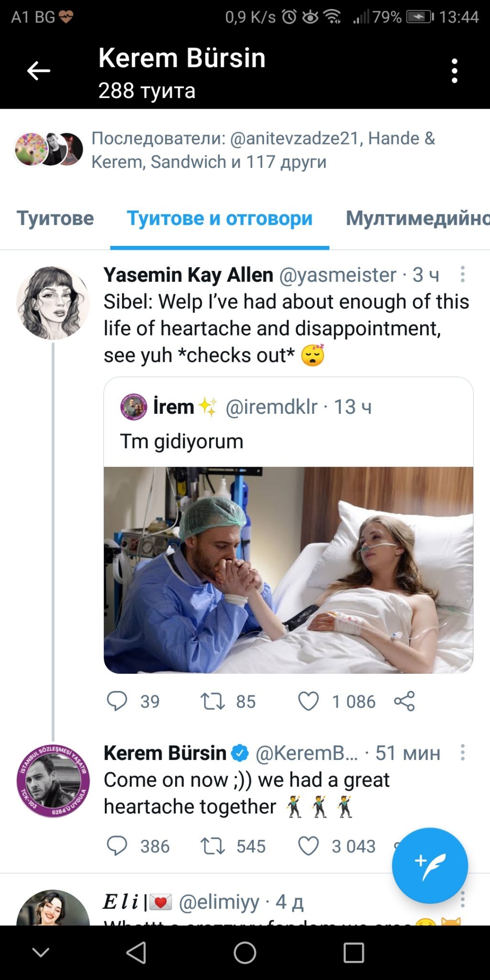
Task: Like Yasemin Kay Allen's tweet
Action: tap(309, 701)
